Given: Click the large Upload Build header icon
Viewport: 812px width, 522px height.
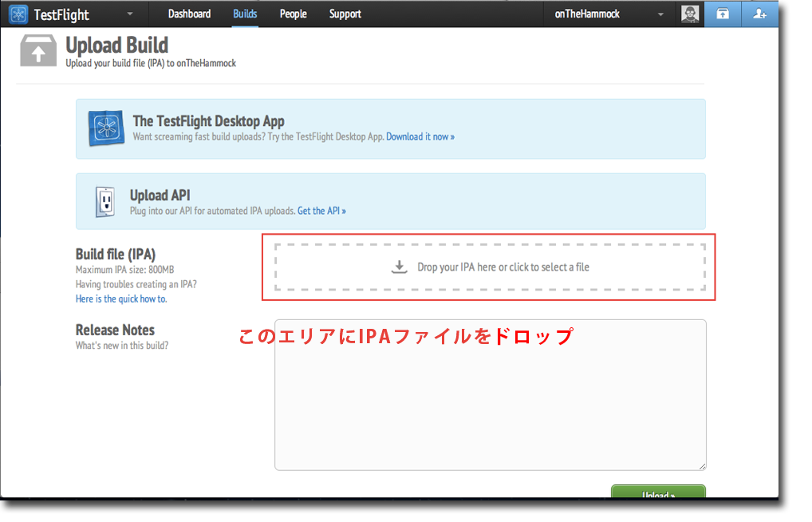Looking at the screenshot, I should click(37, 49).
